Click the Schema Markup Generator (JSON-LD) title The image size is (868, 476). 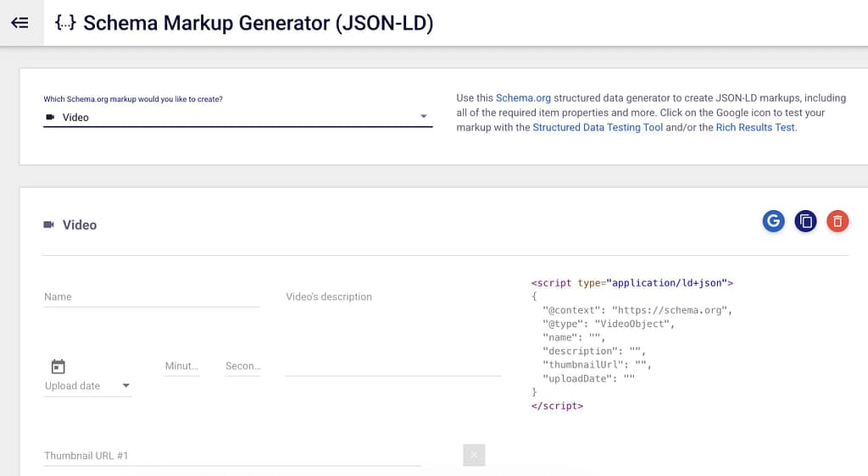coord(258,23)
